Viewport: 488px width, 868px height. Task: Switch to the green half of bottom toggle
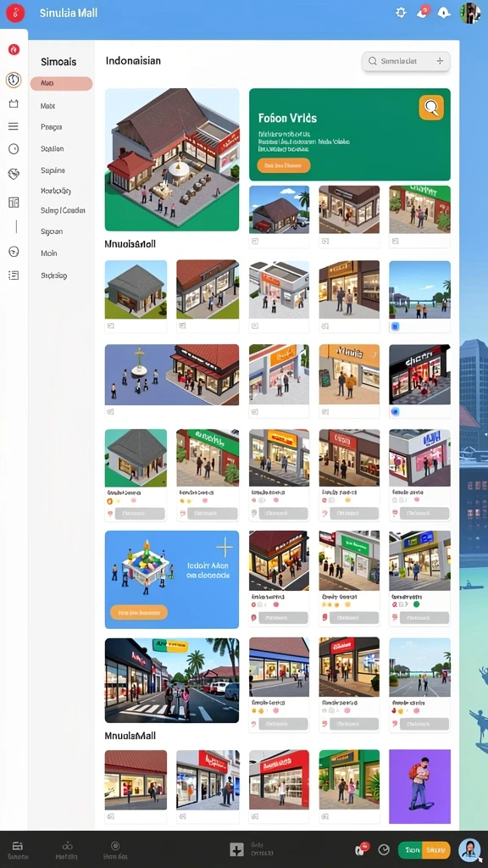(x=411, y=849)
